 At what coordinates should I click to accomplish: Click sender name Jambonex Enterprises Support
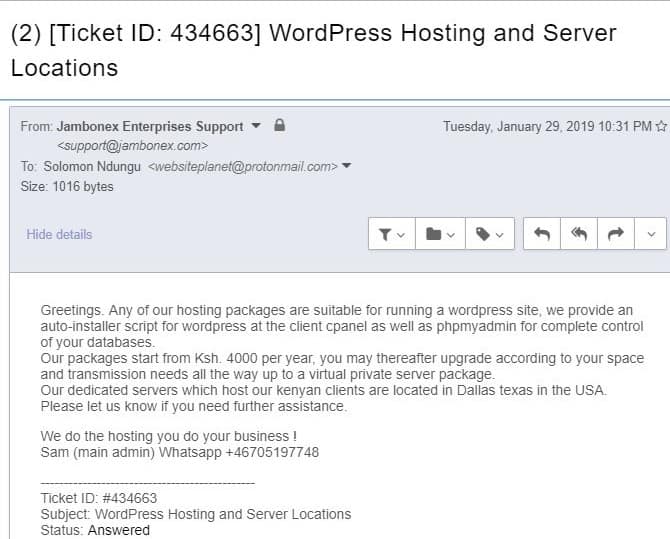pyautogui.click(x=150, y=127)
